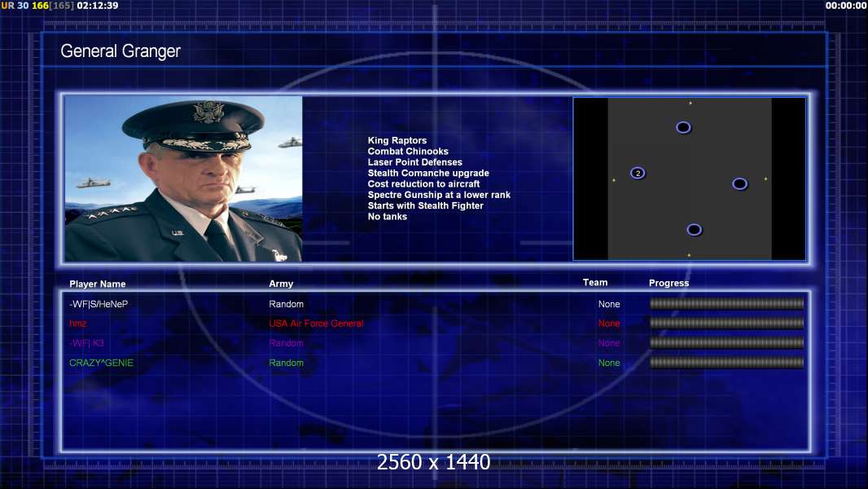Click the Laser Point Defenses line
The width and height of the screenshot is (868, 489).
414,162
